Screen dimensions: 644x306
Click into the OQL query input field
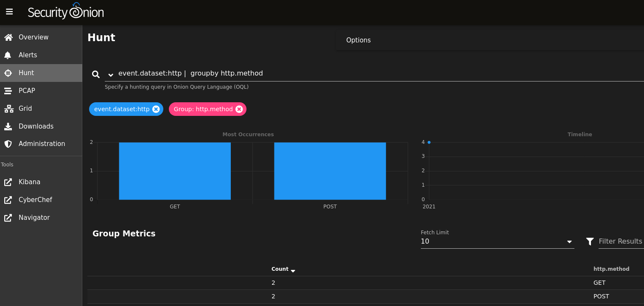pyautogui.click(x=380, y=73)
